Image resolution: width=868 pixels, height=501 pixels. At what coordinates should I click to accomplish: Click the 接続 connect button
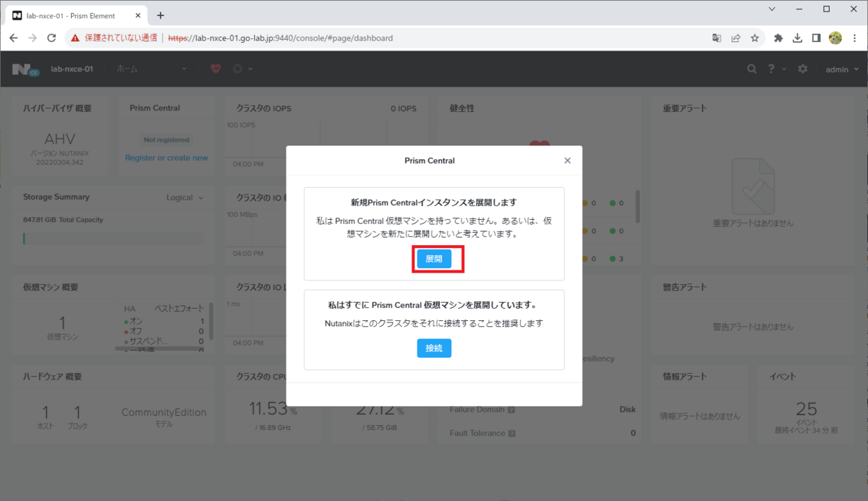click(x=434, y=348)
